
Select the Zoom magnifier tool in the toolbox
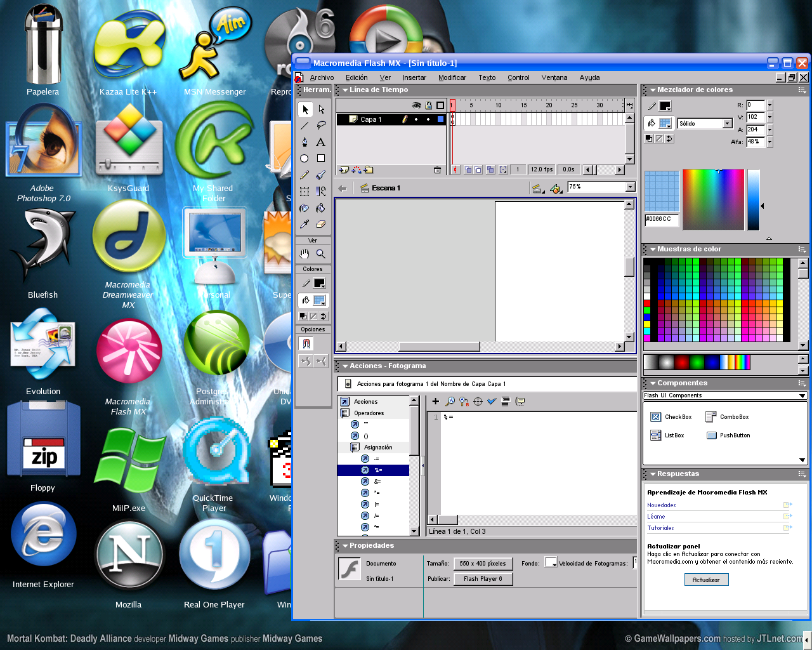click(321, 254)
